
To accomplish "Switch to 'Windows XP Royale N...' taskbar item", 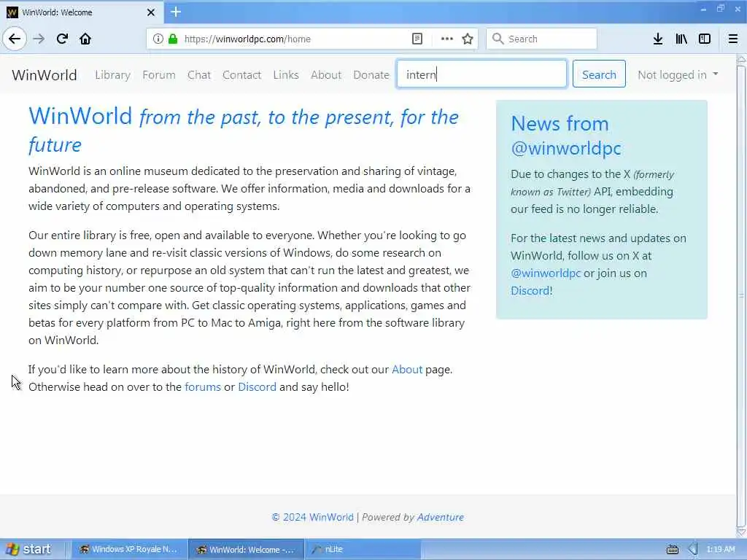I will [129, 549].
